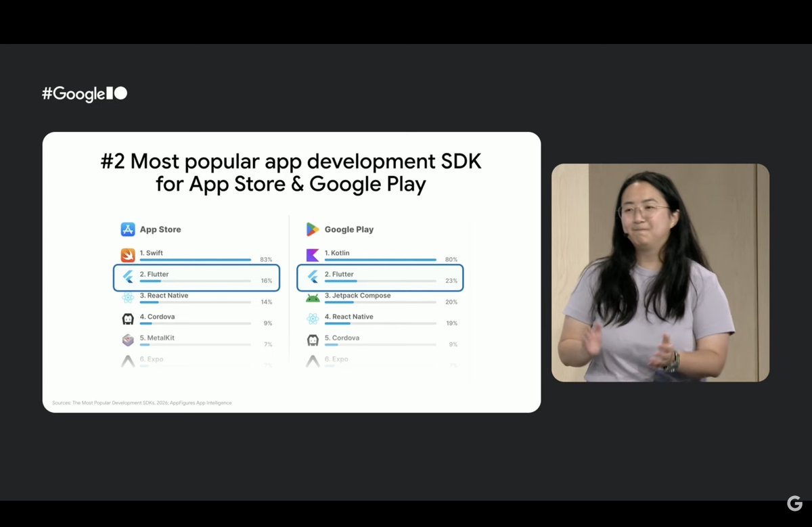
Task: Click the "4. React Native" label
Action: coord(349,317)
